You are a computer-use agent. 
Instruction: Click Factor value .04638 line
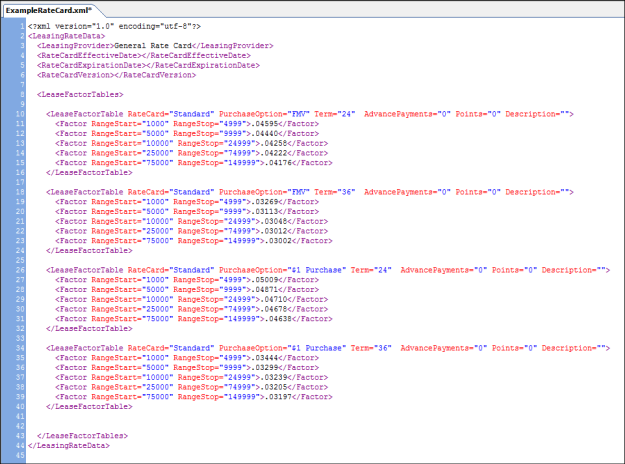tap(194, 319)
